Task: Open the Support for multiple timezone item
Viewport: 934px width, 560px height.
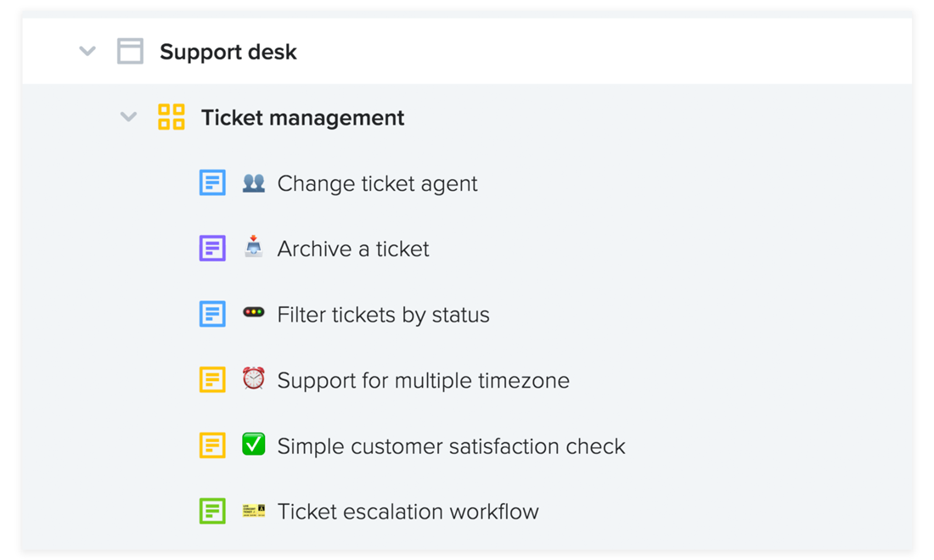Action: (424, 381)
